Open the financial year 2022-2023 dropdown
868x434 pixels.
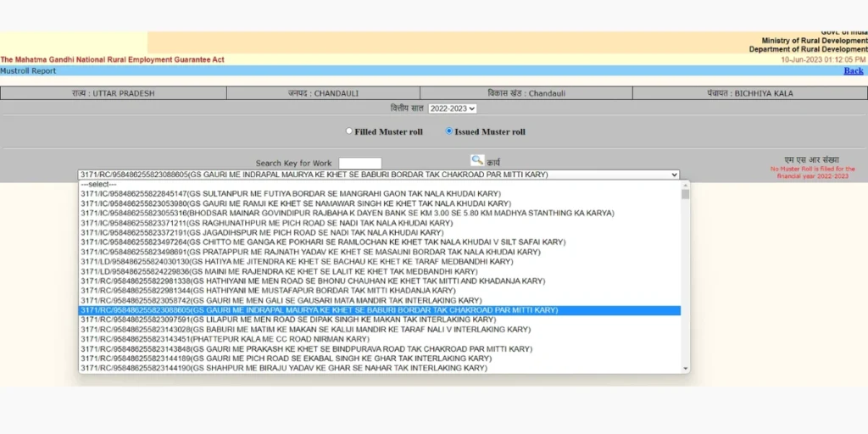point(452,108)
